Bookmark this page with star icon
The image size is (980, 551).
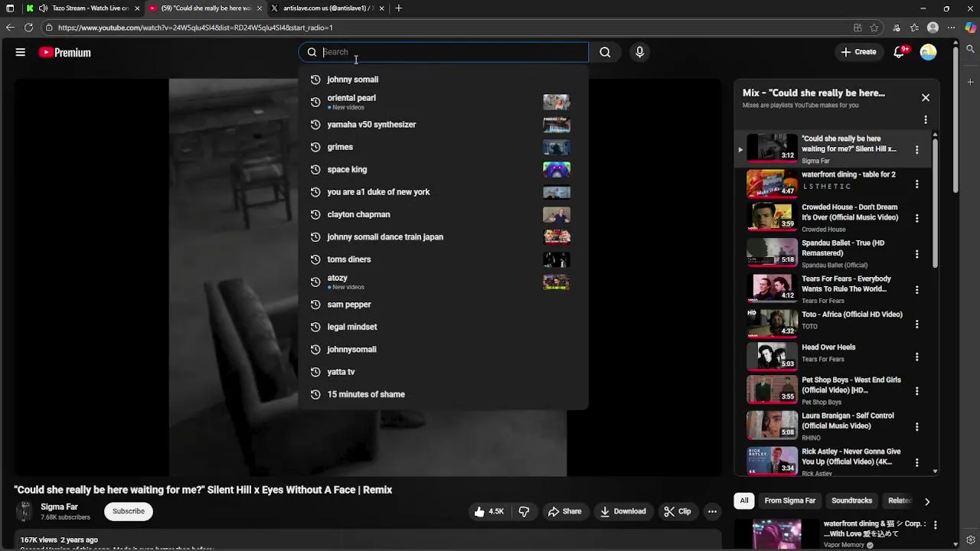coord(874,28)
